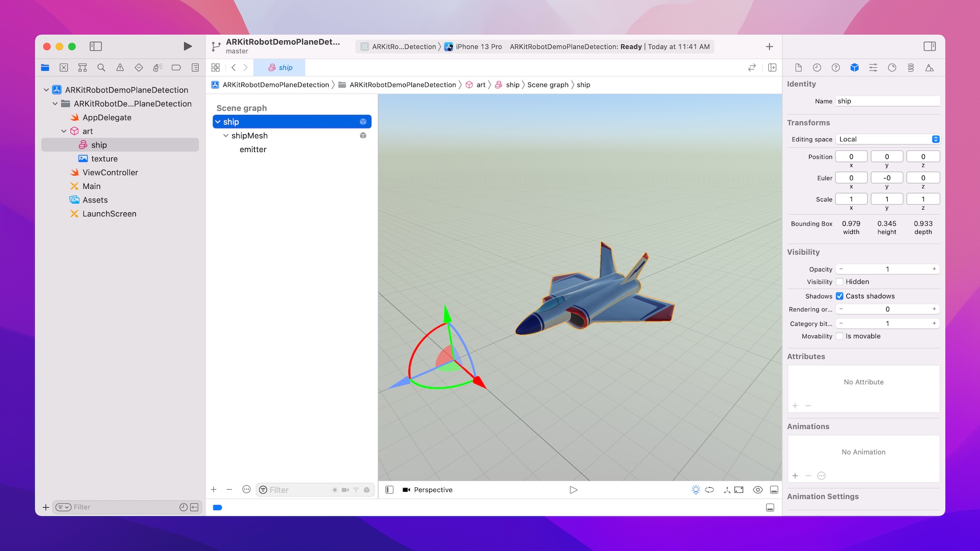980x551 pixels.
Task: Open the ViewController file
Action: 110,172
